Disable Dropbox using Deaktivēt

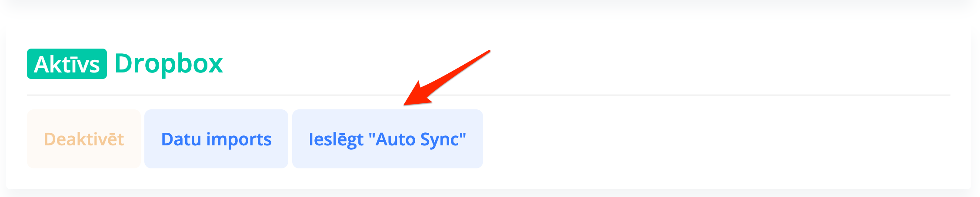click(x=84, y=139)
